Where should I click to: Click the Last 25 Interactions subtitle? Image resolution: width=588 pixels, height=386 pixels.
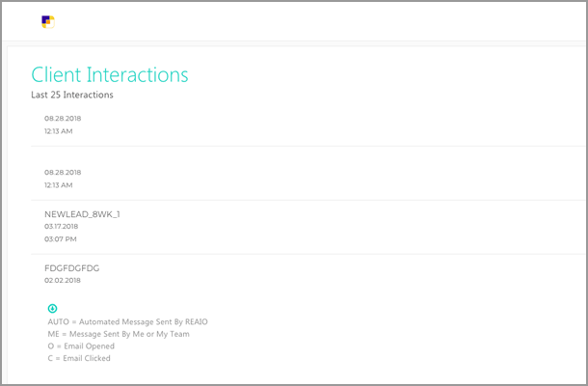click(72, 95)
